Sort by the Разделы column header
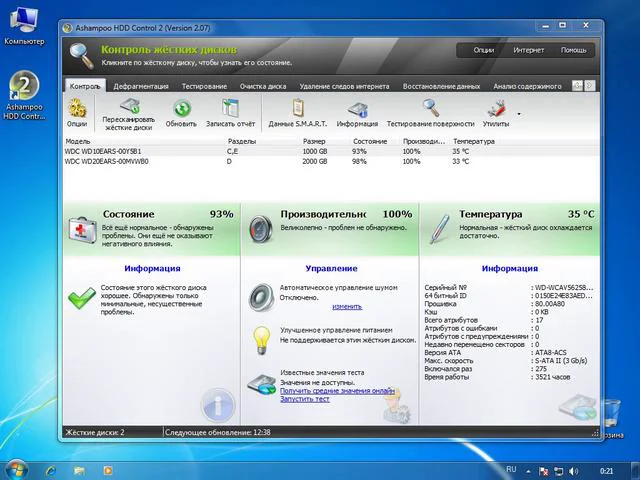Viewport: 640px width, 480px height. point(242,142)
